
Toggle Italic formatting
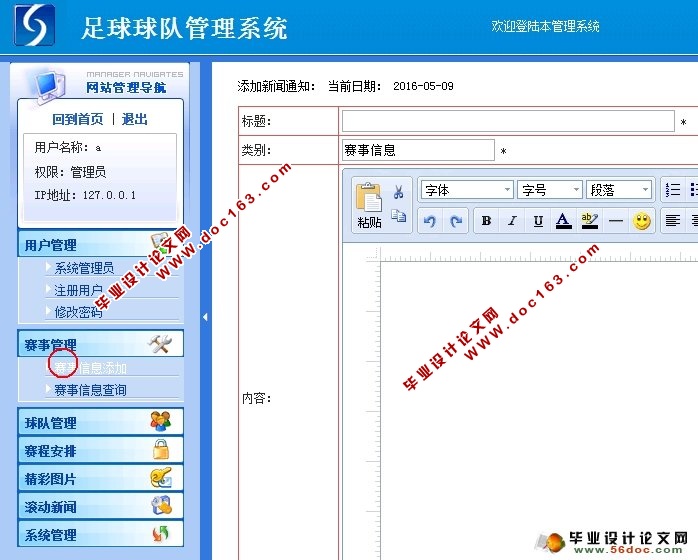[x=512, y=220]
